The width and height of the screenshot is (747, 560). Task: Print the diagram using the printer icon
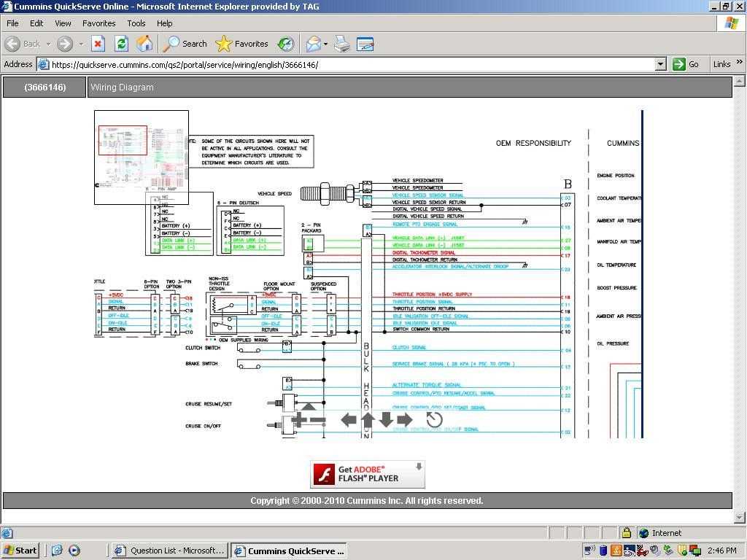[x=341, y=44]
